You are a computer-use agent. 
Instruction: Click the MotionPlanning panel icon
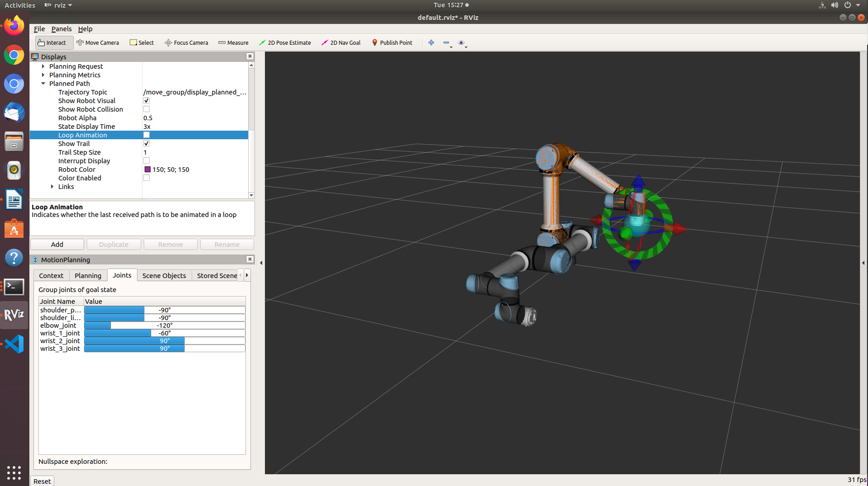point(35,260)
